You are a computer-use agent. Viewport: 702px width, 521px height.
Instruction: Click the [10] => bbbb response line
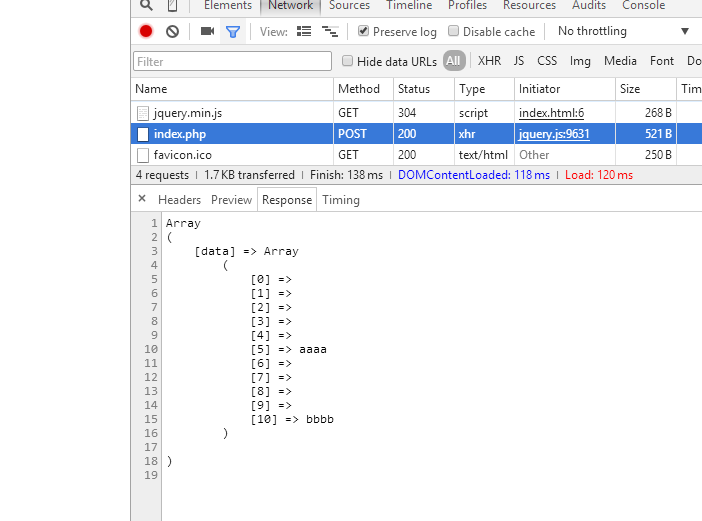click(292, 419)
